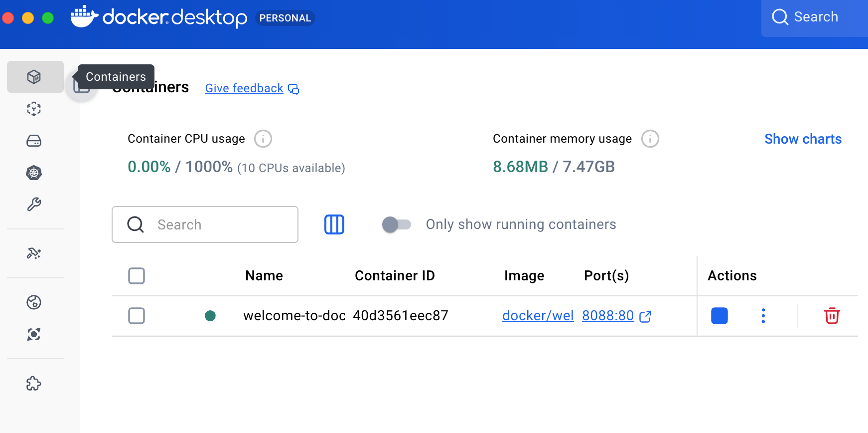Select the welcome-to-docker row checkbox
868x433 pixels.
point(137,316)
